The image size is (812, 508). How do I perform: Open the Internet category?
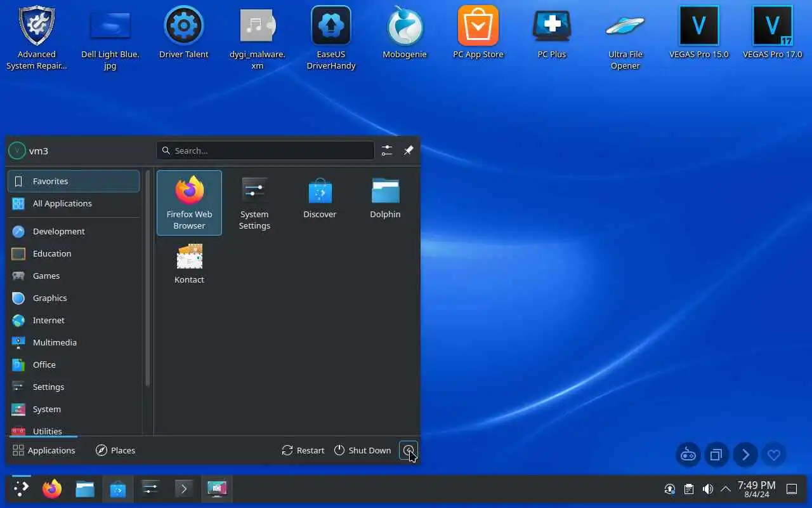pyautogui.click(x=74, y=320)
